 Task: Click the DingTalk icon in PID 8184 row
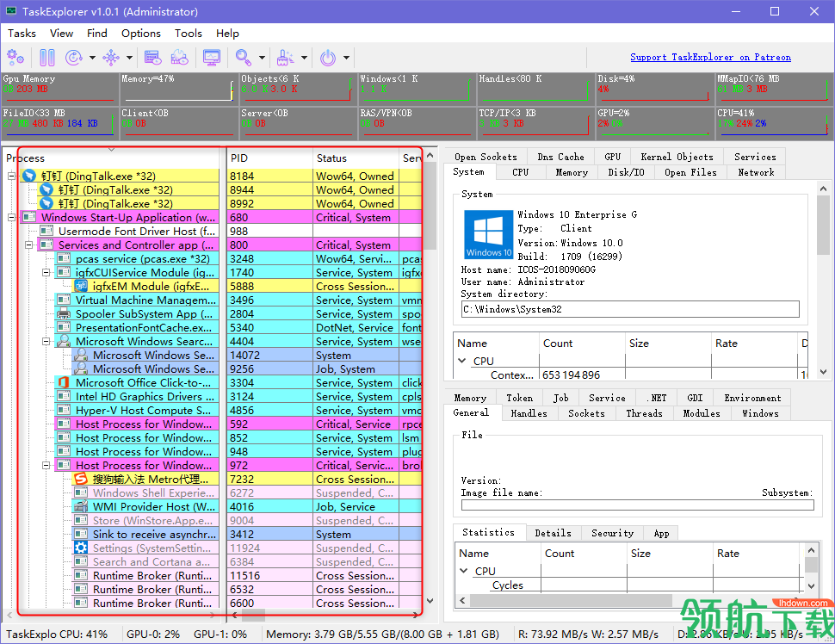[29, 176]
